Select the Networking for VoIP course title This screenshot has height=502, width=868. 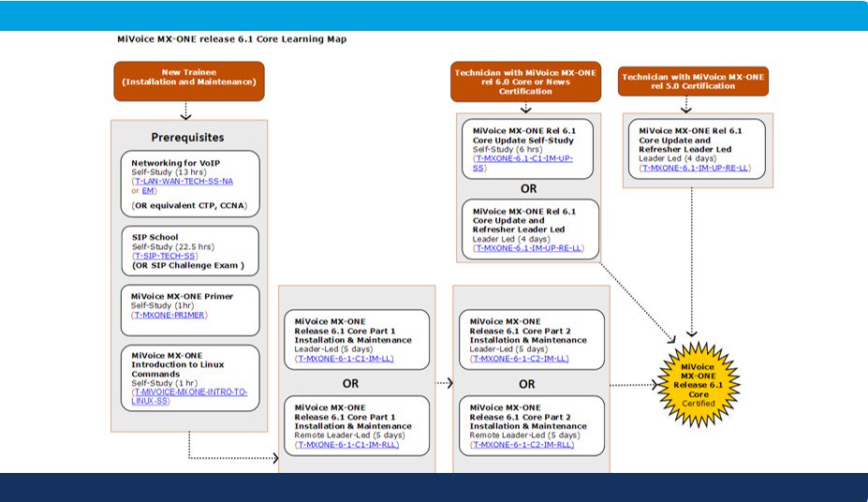click(x=175, y=163)
